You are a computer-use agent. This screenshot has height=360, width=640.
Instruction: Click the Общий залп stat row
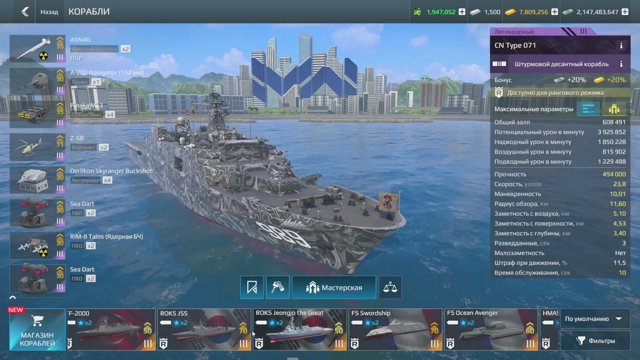(560, 122)
